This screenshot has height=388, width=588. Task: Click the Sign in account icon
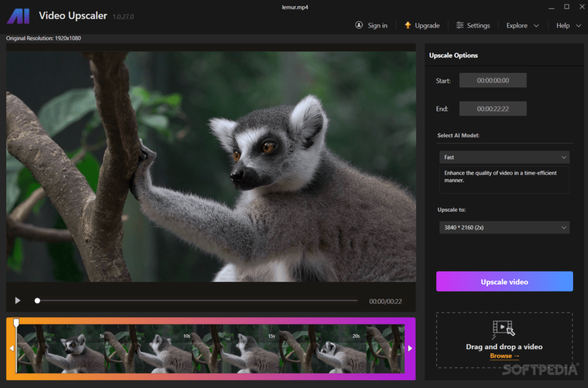359,25
